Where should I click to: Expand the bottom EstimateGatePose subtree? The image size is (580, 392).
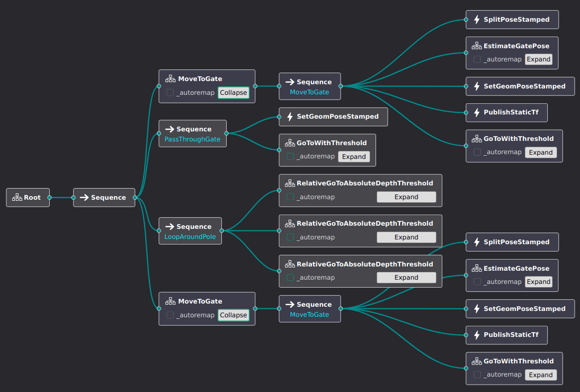click(538, 282)
